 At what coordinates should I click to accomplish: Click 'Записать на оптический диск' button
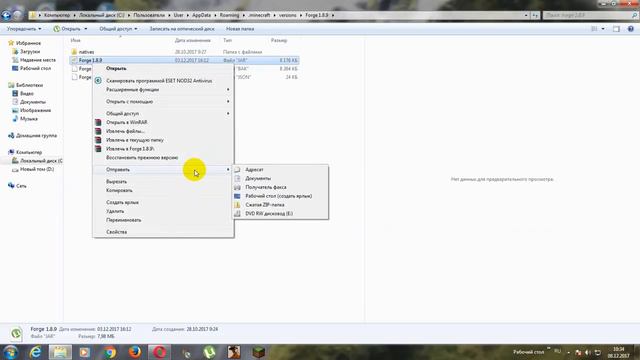182,29
